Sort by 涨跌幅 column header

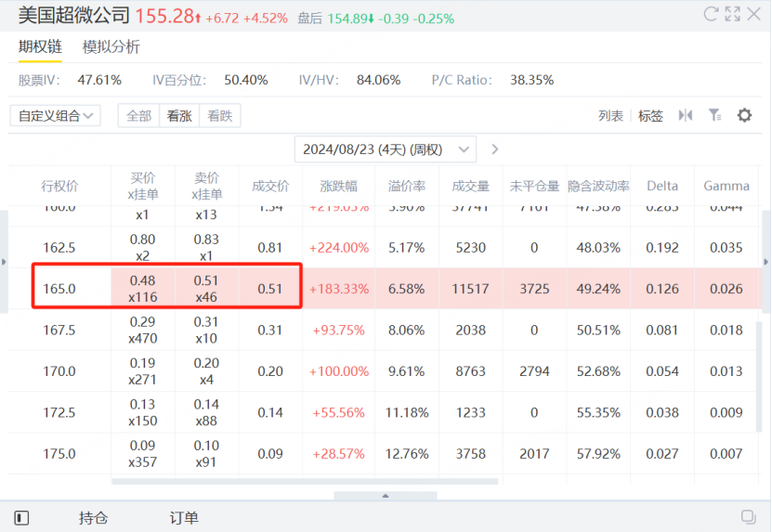point(339,186)
